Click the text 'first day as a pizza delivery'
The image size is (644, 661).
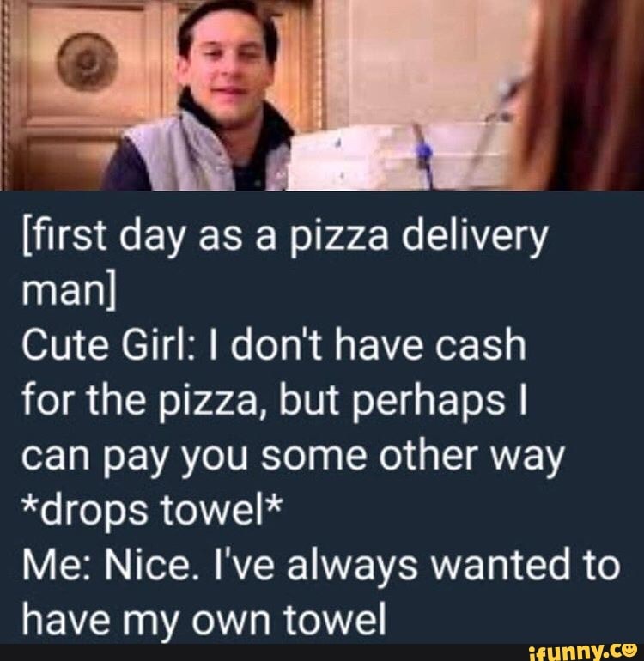(x=288, y=236)
